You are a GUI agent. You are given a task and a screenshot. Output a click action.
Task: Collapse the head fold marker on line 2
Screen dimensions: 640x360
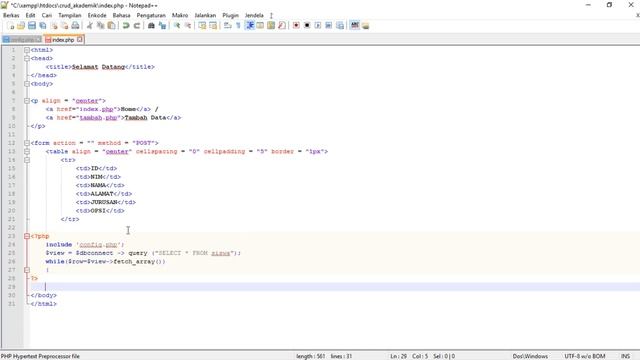(27, 58)
